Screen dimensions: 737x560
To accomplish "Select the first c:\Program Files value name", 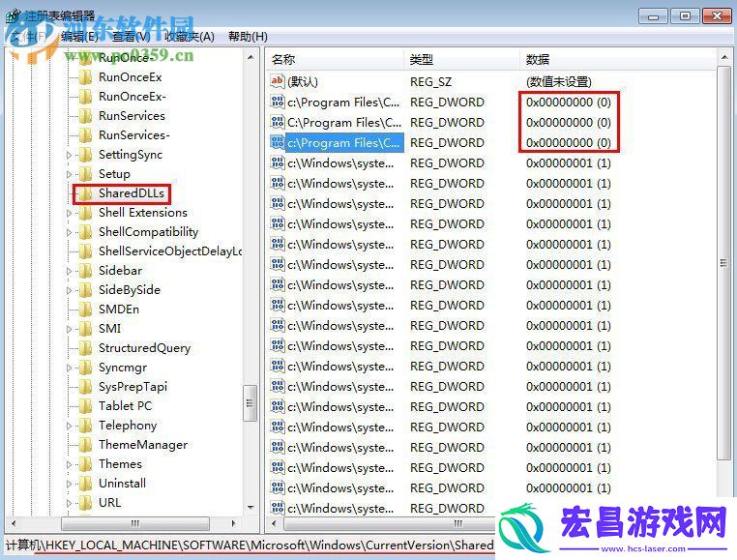I will click(343, 102).
